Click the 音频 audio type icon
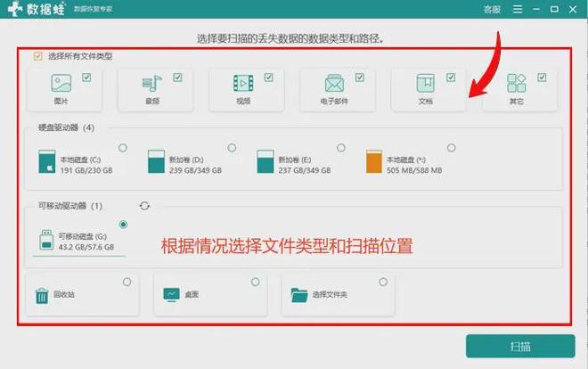Viewport: 588px width, 369px height. (x=152, y=83)
